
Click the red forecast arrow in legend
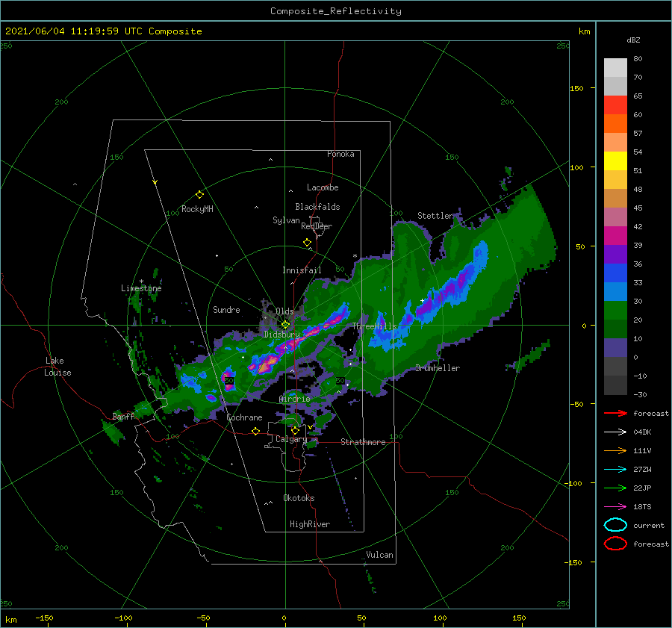pos(615,413)
